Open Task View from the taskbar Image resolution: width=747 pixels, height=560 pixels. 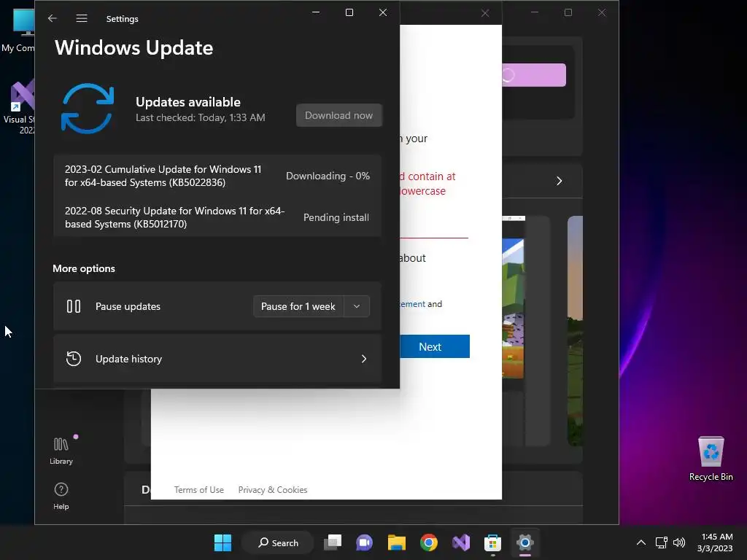click(x=333, y=542)
